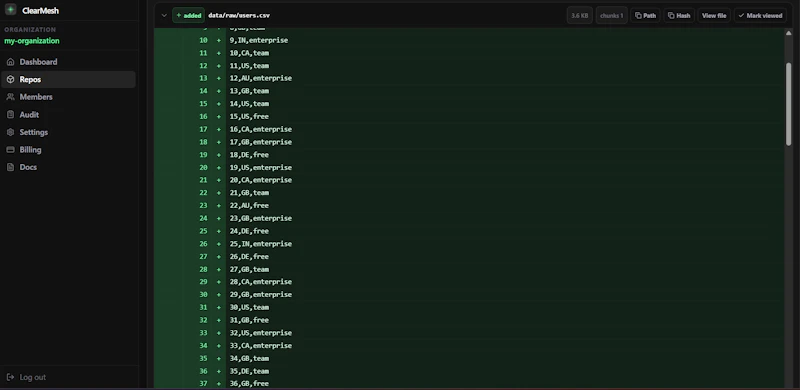800x390 pixels.
Task: Click the row '12,AU,enterprise'
Action: pyautogui.click(x=469, y=78)
